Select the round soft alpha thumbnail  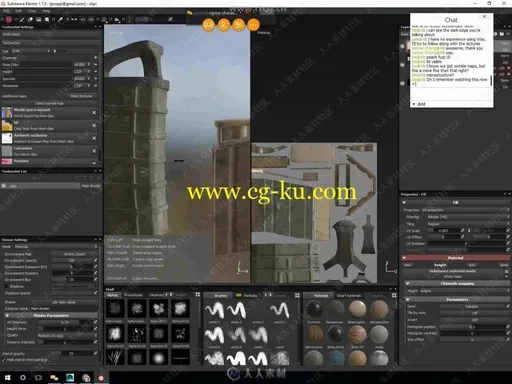tap(159, 358)
